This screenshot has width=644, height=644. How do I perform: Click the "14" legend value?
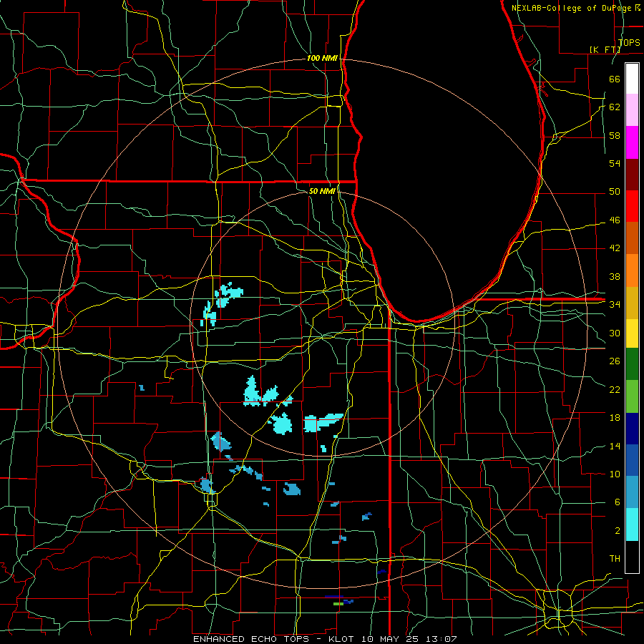615,446
